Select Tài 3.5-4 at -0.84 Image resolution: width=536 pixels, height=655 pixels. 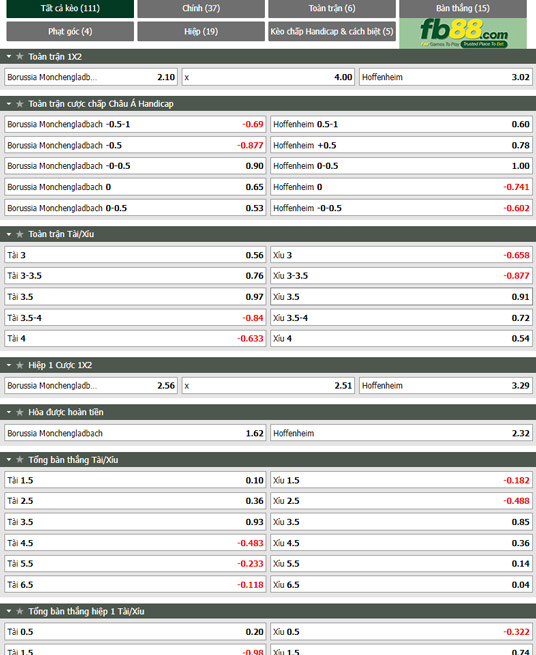pyautogui.click(x=135, y=317)
